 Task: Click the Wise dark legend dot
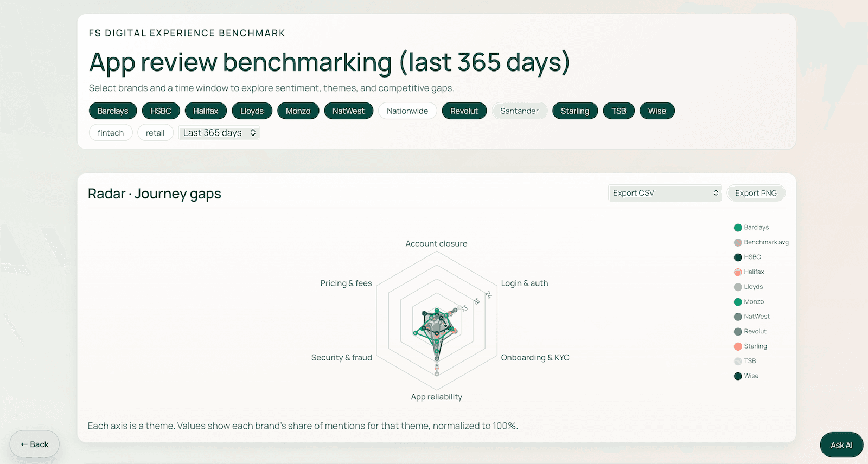(738, 376)
